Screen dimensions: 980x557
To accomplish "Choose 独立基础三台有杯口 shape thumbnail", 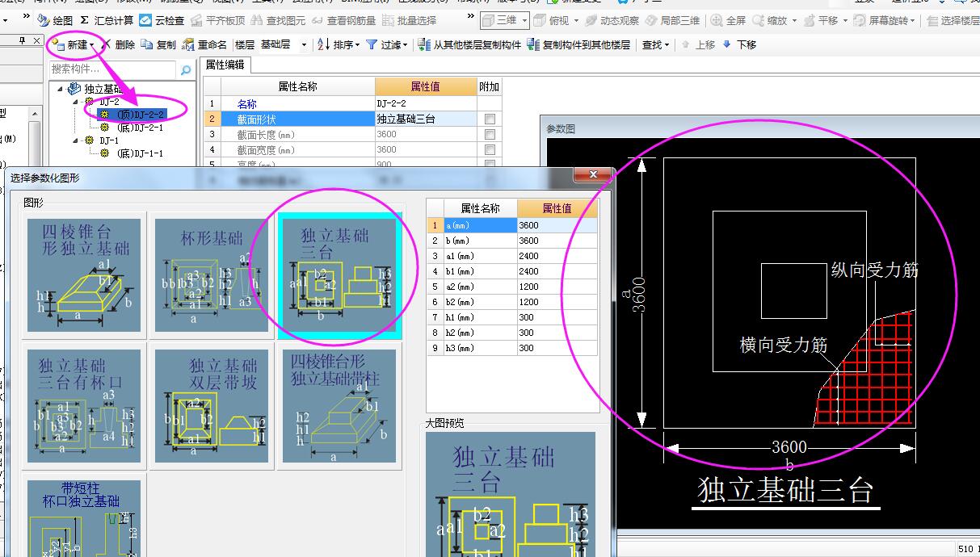I will point(84,405).
